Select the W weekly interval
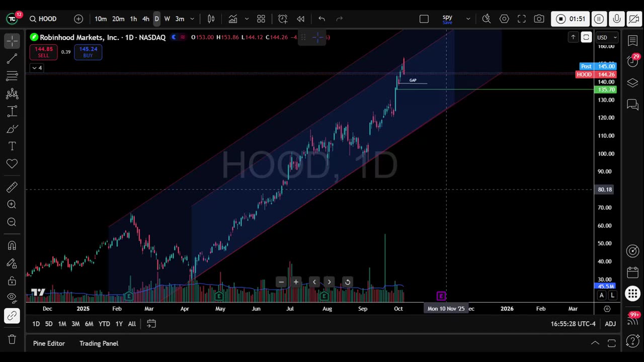This screenshot has width=644, height=362. [167, 19]
